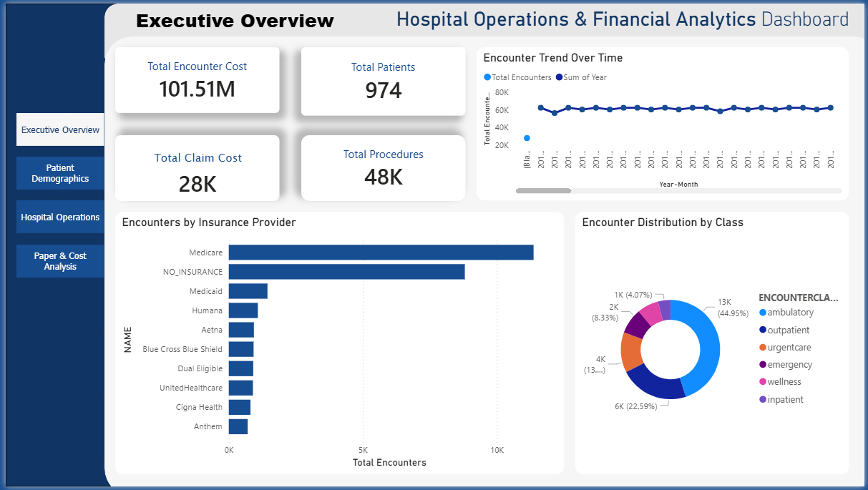Viewport: 868px width, 490px height.
Task: Click the urgentcare legend marker
Action: 763,348
